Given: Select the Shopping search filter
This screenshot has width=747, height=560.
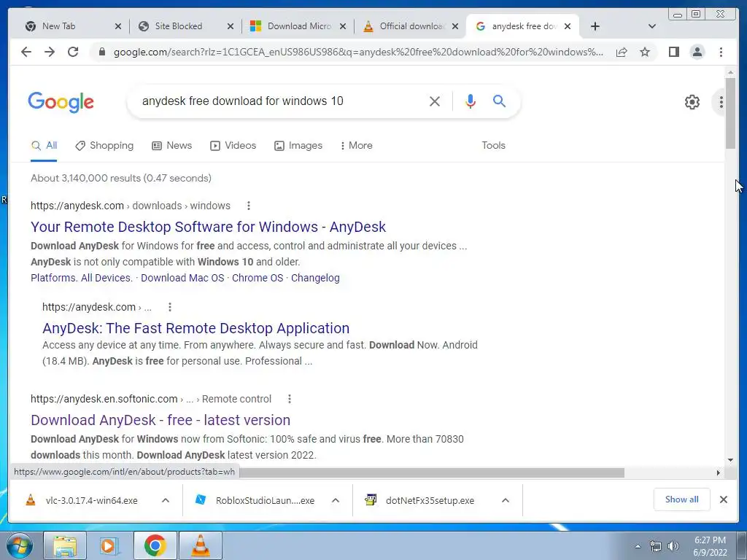Looking at the screenshot, I should pos(104,146).
